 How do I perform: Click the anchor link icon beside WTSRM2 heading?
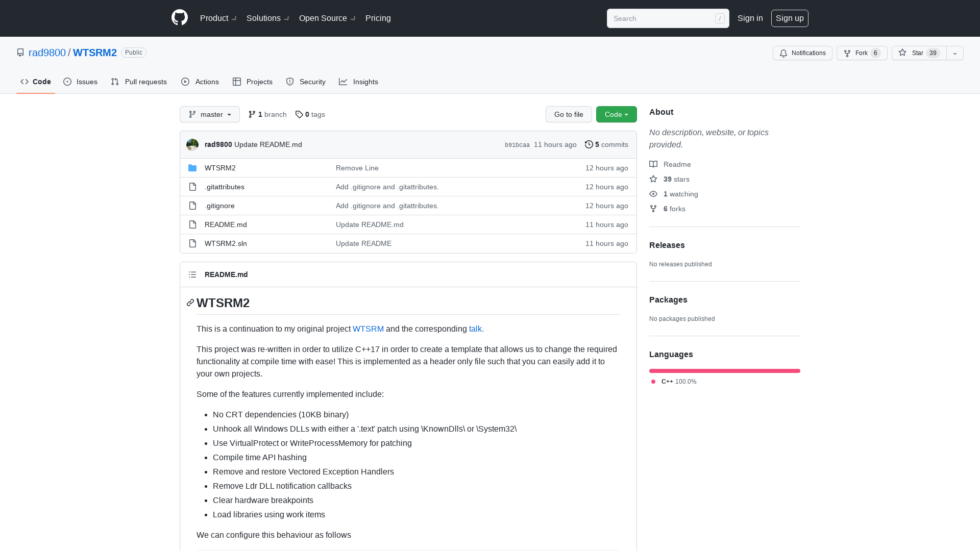click(190, 303)
